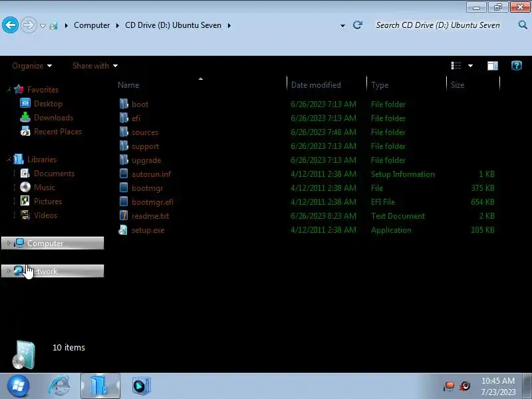This screenshot has width=532, height=399.
Task: Select Computer in the navigation pane
Action: click(x=53, y=243)
